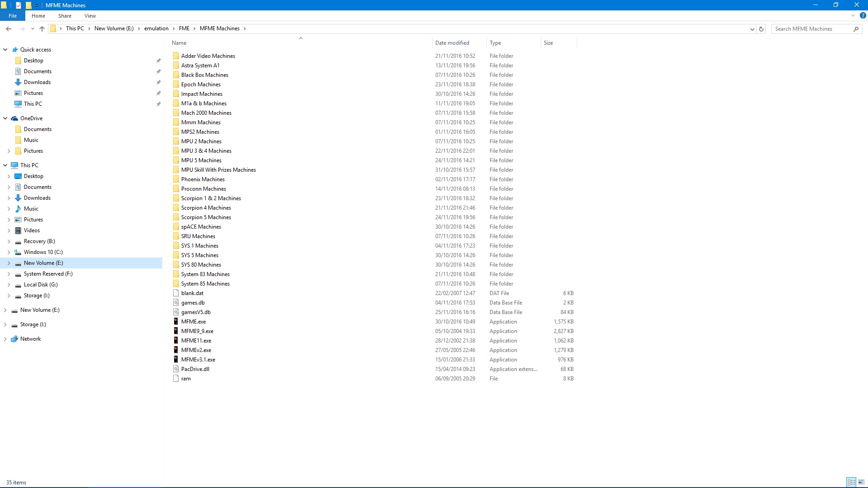
Task: Switch to Details view in status bar
Action: [851, 482]
